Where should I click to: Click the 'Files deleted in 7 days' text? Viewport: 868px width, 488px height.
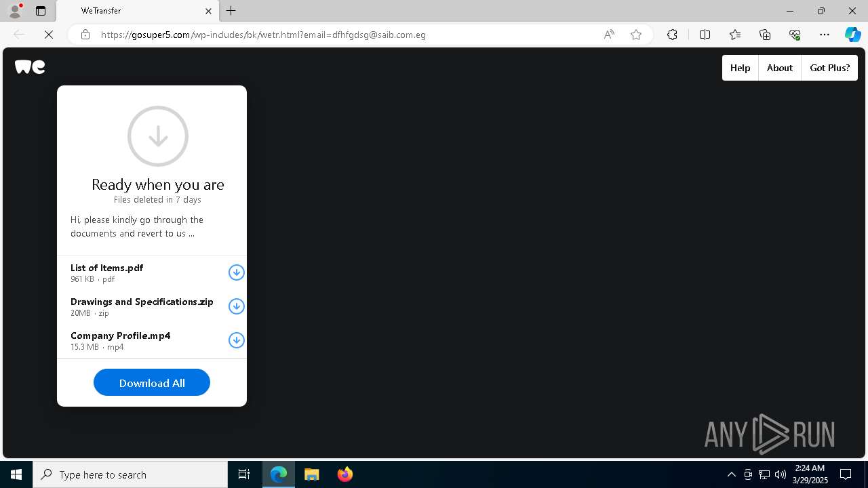pyautogui.click(x=157, y=200)
